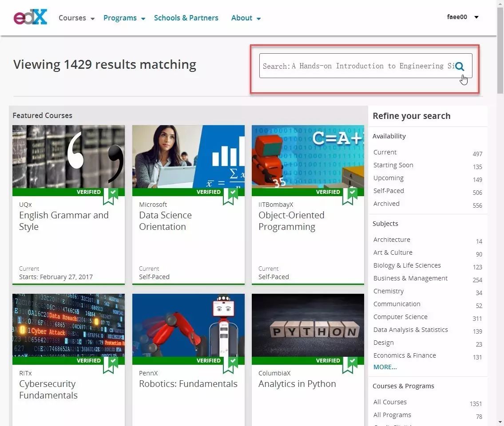The width and height of the screenshot is (504, 426).
Task: Select the Archived availability filter
Action: tap(386, 204)
